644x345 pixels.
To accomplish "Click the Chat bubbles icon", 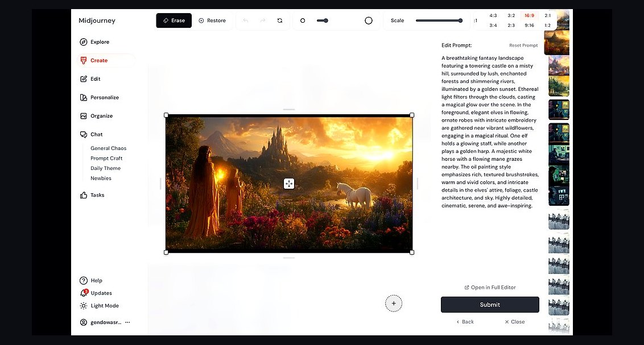I will pyautogui.click(x=84, y=134).
